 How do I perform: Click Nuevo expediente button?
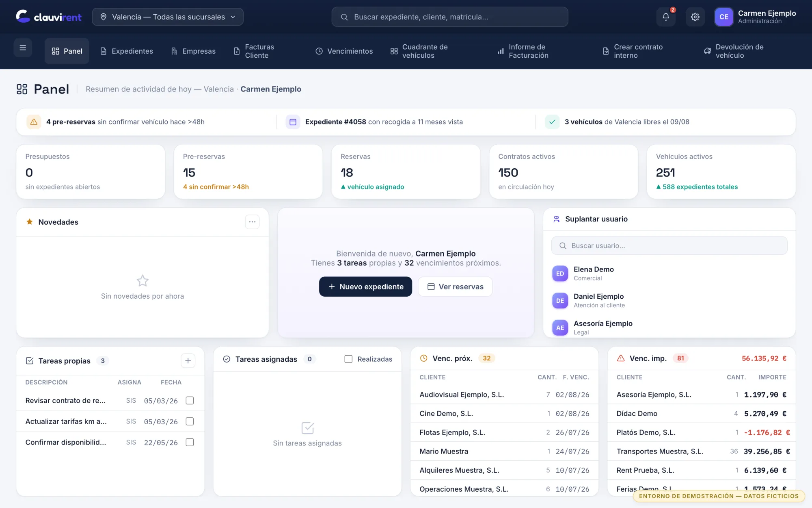tap(365, 287)
